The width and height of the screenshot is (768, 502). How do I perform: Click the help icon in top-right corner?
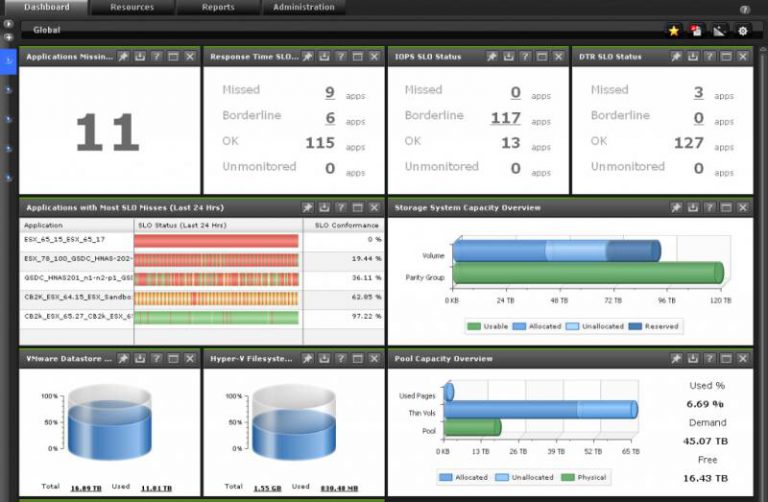744,9
